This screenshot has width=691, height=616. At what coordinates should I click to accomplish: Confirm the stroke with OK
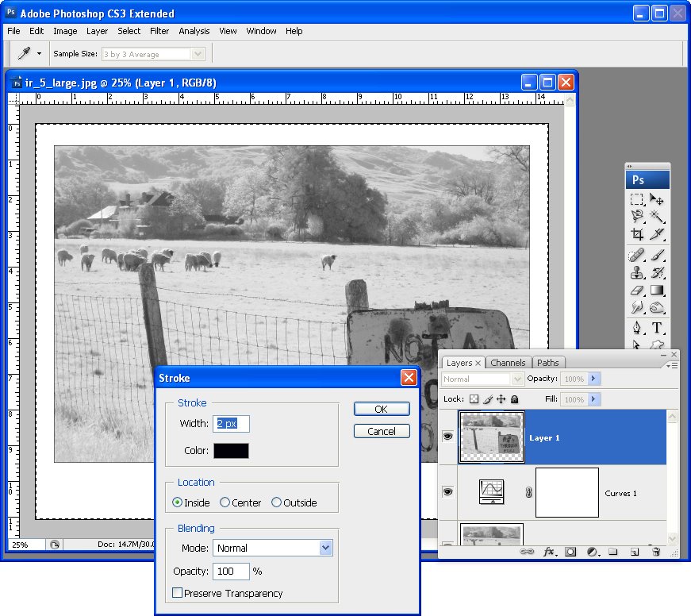coord(382,409)
